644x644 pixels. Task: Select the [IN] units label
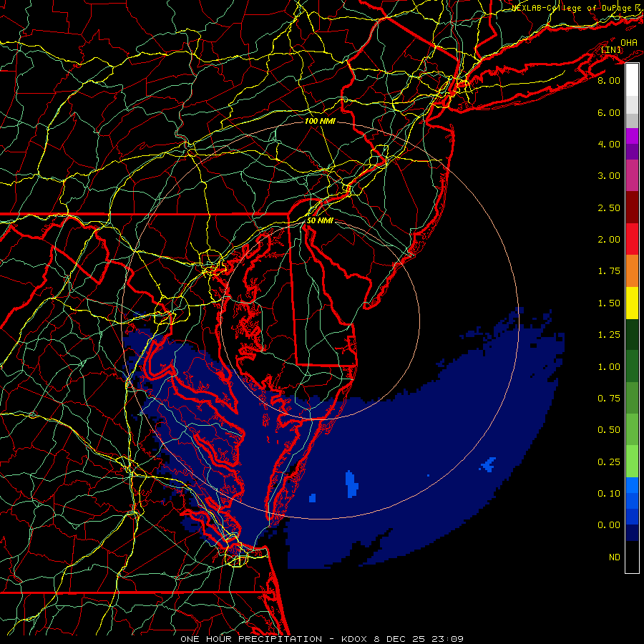tap(611, 50)
